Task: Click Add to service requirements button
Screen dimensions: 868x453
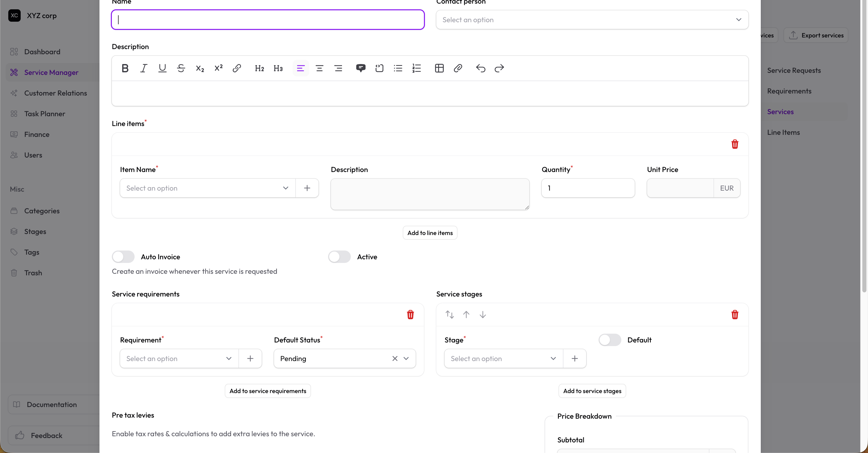Action: 268,391
